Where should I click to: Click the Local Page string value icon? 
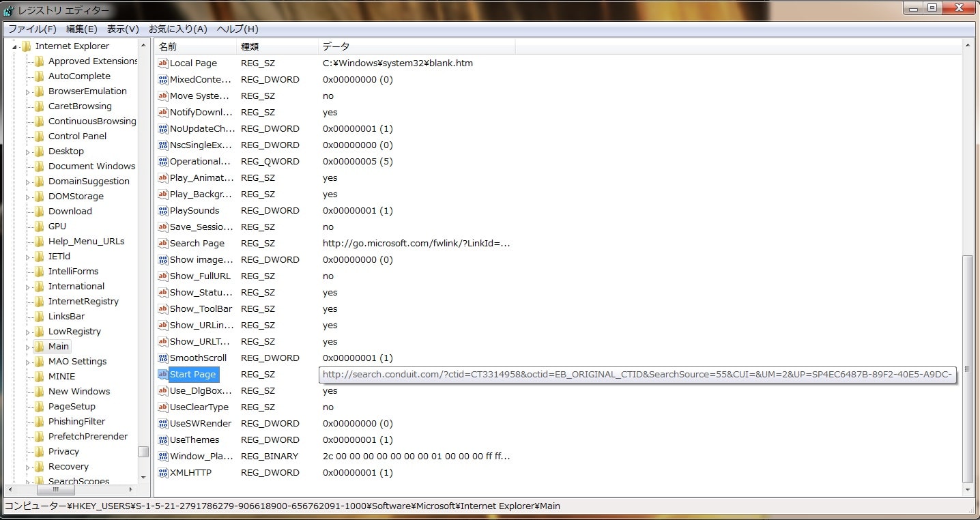coord(163,63)
